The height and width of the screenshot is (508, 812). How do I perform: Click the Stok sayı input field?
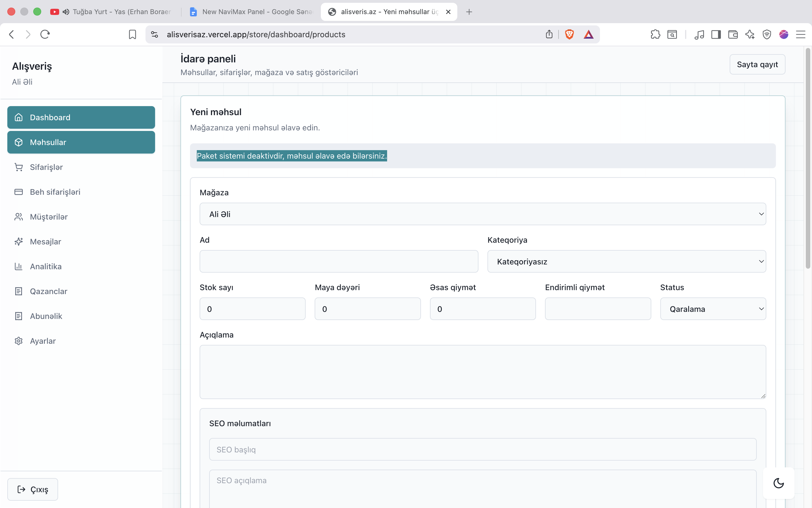tap(252, 309)
